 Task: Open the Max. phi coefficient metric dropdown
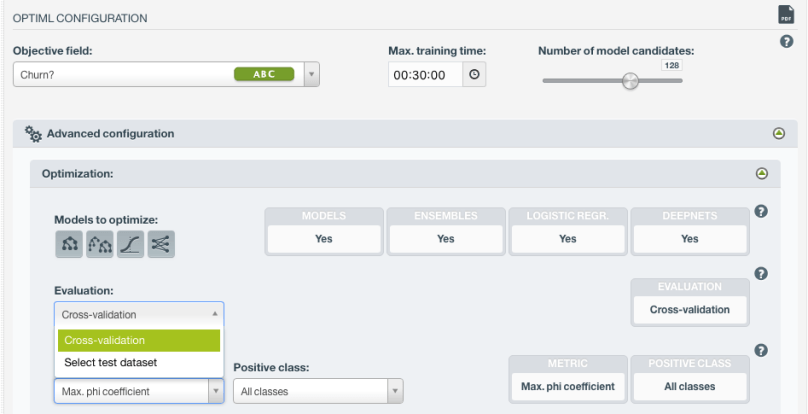[x=139, y=391]
